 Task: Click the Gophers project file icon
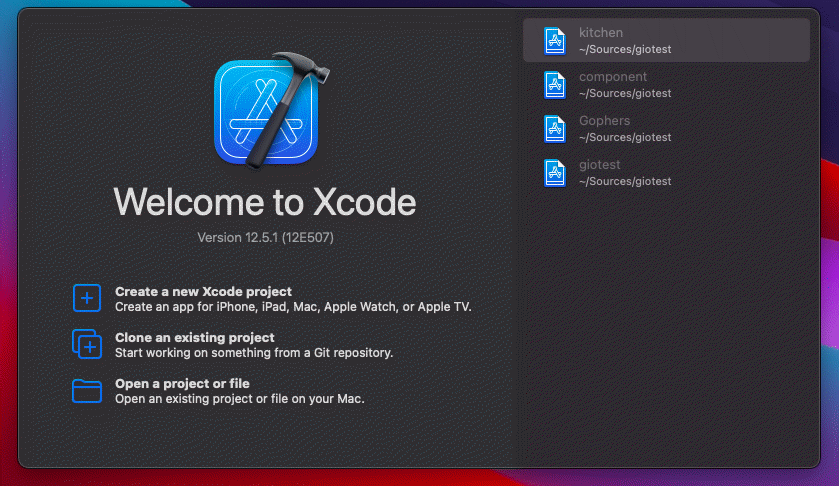[x=555, y=129]
